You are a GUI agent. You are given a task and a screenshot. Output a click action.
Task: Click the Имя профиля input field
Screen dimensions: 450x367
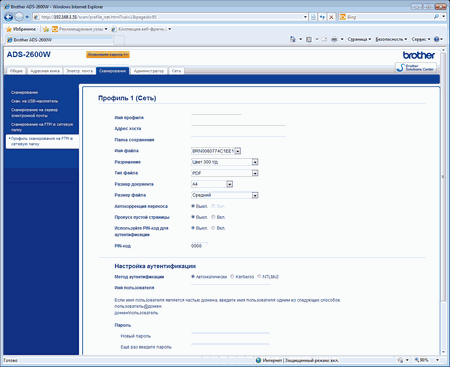coord(216,118)
